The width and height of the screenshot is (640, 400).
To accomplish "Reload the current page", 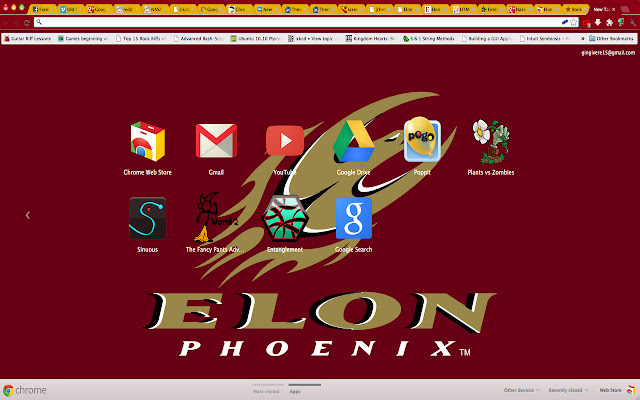I will pyautogui.click(x=27, y=22).
